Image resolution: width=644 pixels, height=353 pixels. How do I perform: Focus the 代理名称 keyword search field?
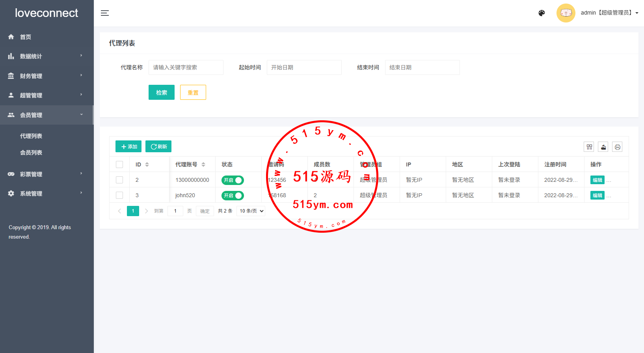[x=186, y=67]
